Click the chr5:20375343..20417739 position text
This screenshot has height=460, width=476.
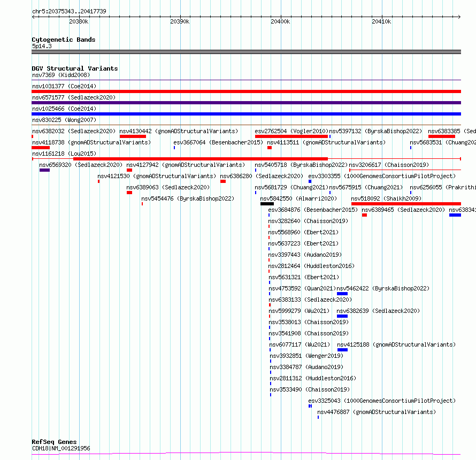(x=69, y=11)
